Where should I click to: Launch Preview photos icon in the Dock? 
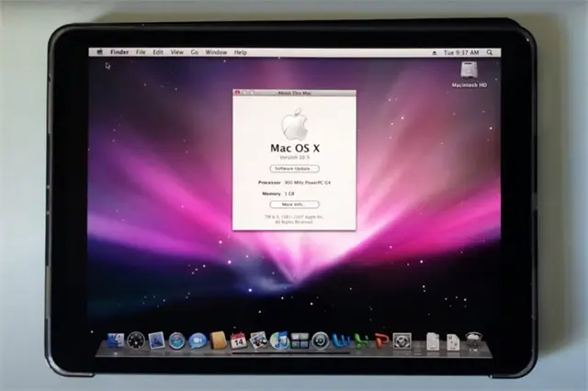(258, 341)
